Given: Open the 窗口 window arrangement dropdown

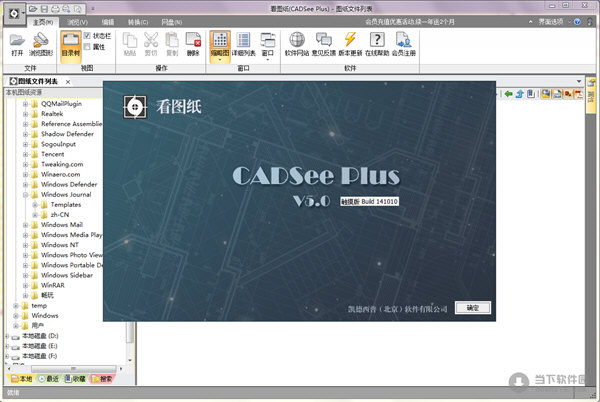Looking at the screenshot, I should (x=267, y=46).
